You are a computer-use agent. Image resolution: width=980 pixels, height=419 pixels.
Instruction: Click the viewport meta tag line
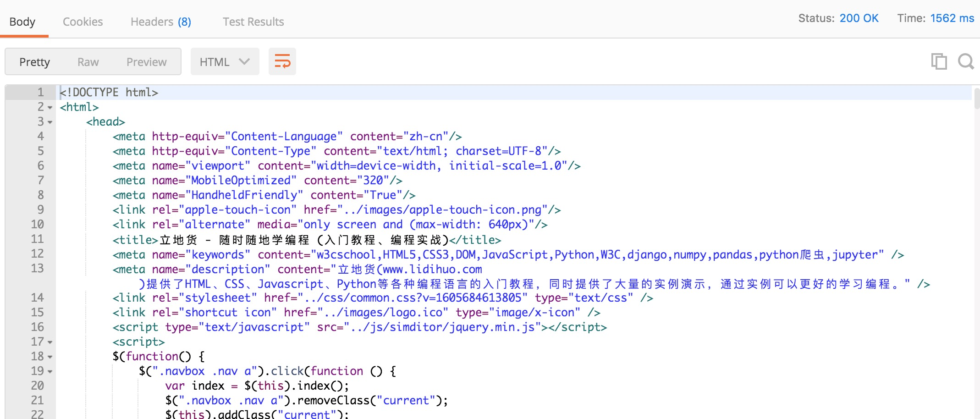tap(347, 166)
